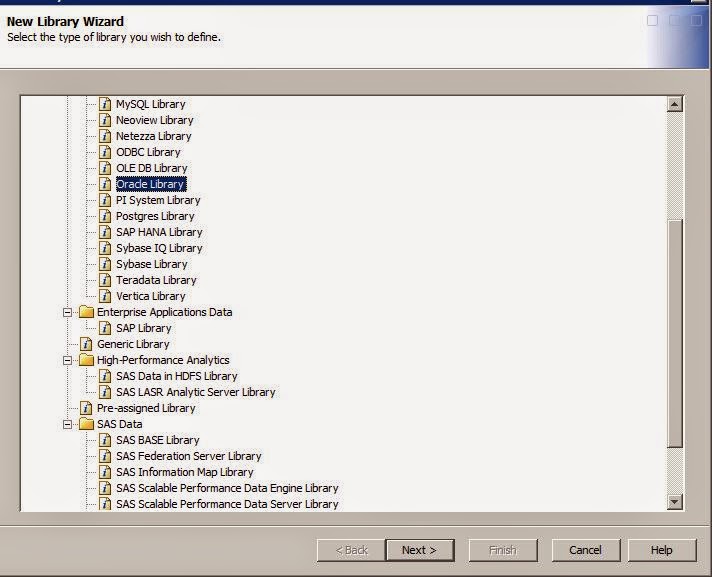Select High-Performance Analytics label
This screenshot has height=577, width=712.
pyautogui.click(x=163, y=360)
